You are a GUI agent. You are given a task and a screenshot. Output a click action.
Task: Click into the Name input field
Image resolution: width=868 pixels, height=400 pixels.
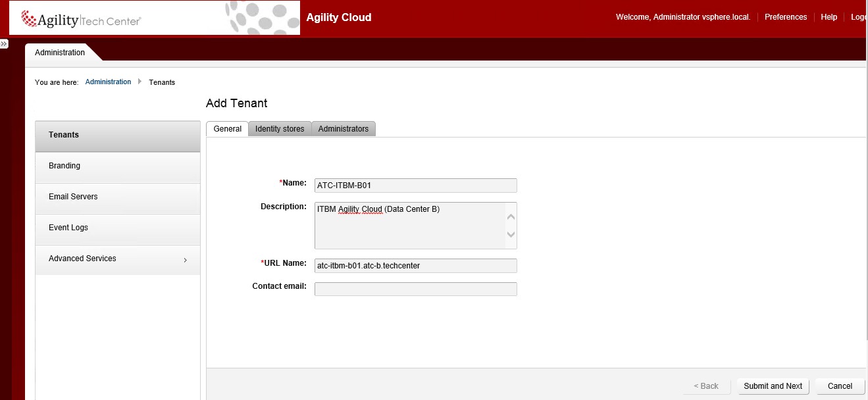pos(415,186)
